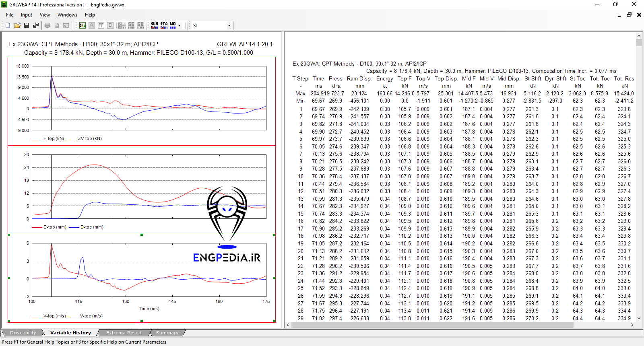The image size is (644, 346).
Task: Click the NO output icon
Action: [173, 25]
